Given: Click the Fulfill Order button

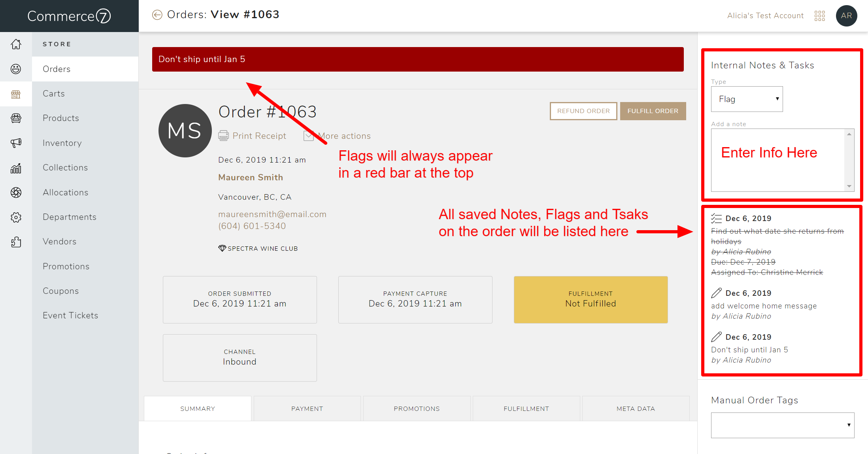Looking at the screenshot, I should (x=653, y=111).
